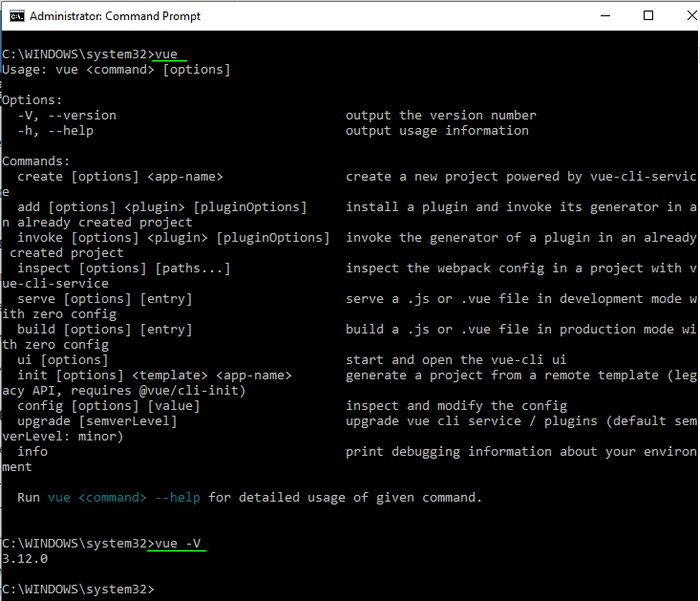Click the 'Usage: vue <command> [options]' line
Screen dimensions: 700x601
(116, 70)
